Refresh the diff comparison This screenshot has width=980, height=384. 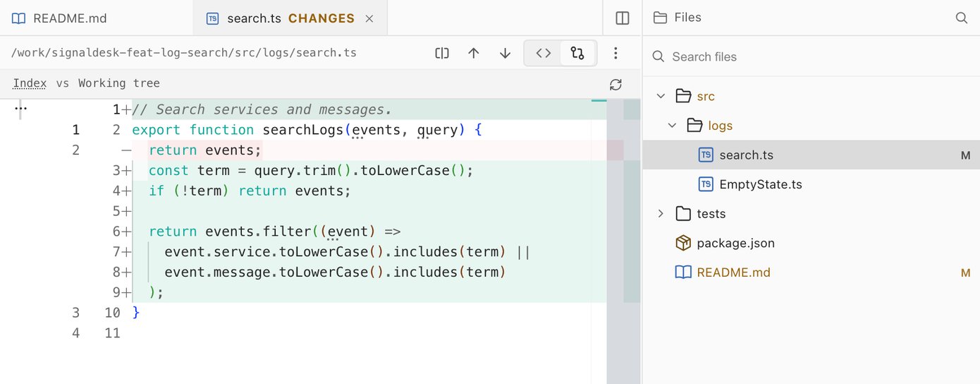tap(615, 85)
